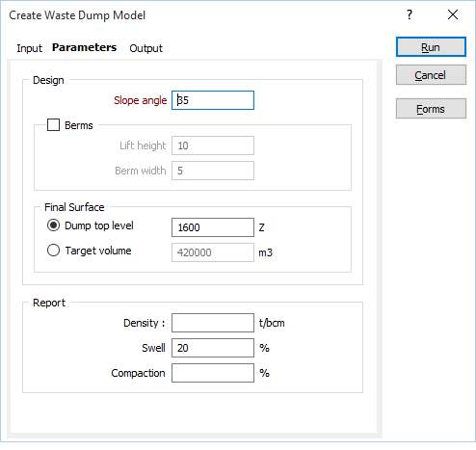Click the Swell percentage field
Viewport: 476px width, 450px height.
click(213, 348)
